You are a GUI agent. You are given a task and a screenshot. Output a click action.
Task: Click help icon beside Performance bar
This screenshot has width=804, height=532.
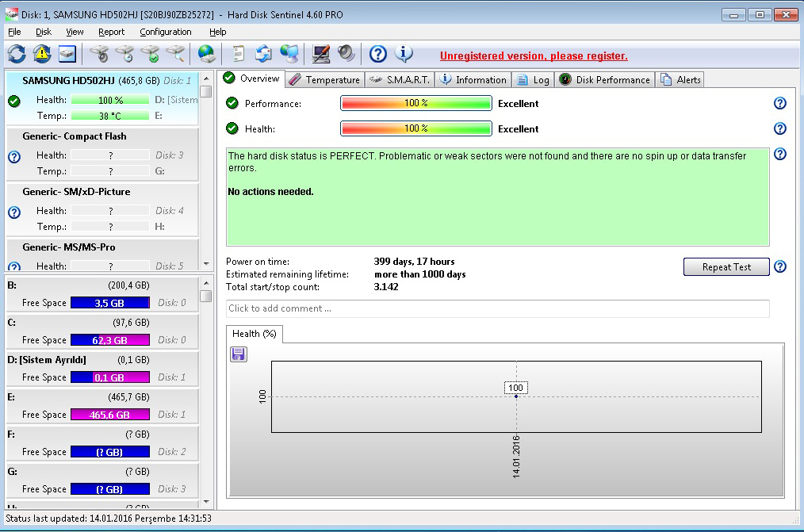780,103
